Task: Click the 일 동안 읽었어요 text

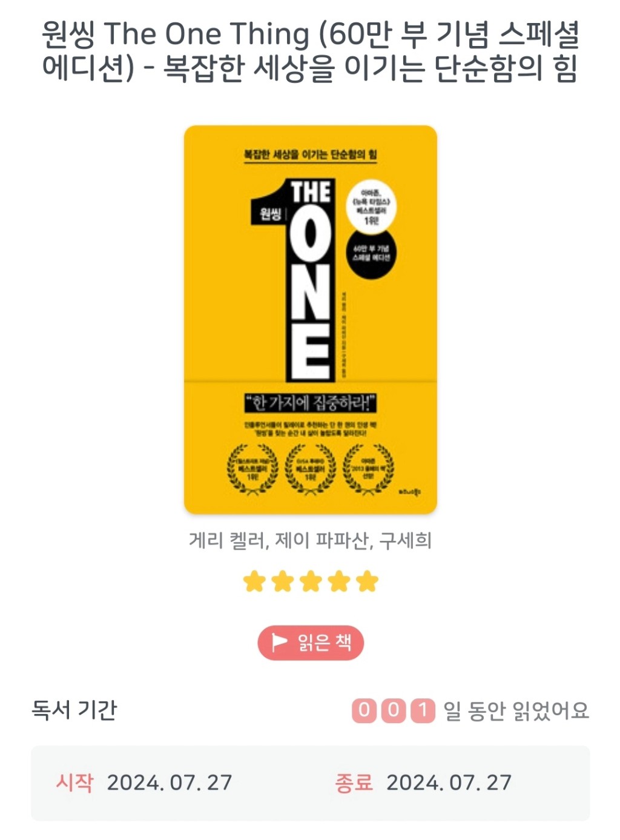Action: (x=516, y=710)
